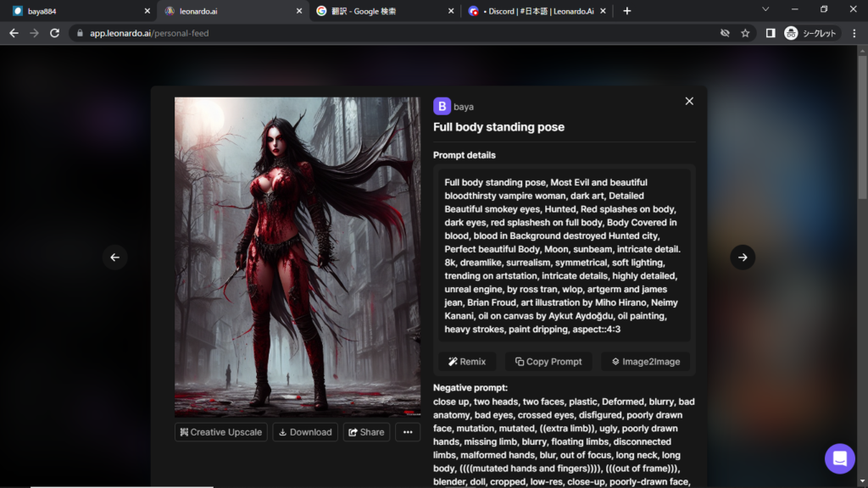The width and height of the screenshot is (868, 488).
Task: Open the three-dot more options menu
Action: pos(408,432)
